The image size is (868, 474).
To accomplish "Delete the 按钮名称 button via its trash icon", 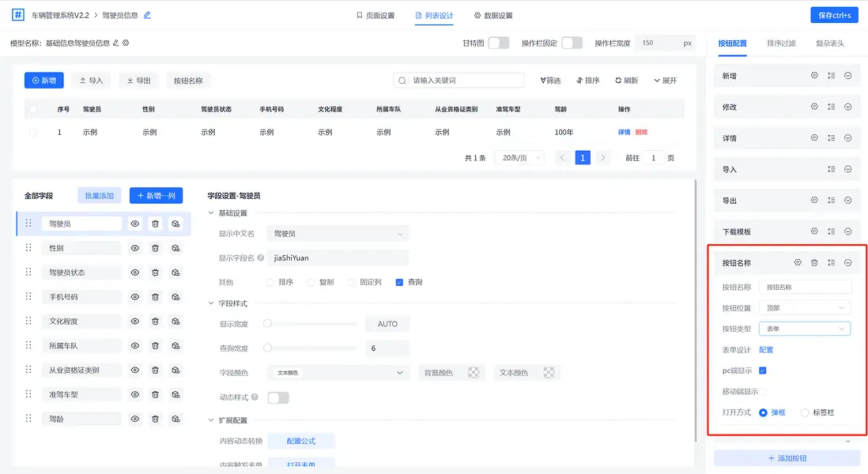I will [x=814, y=263].
